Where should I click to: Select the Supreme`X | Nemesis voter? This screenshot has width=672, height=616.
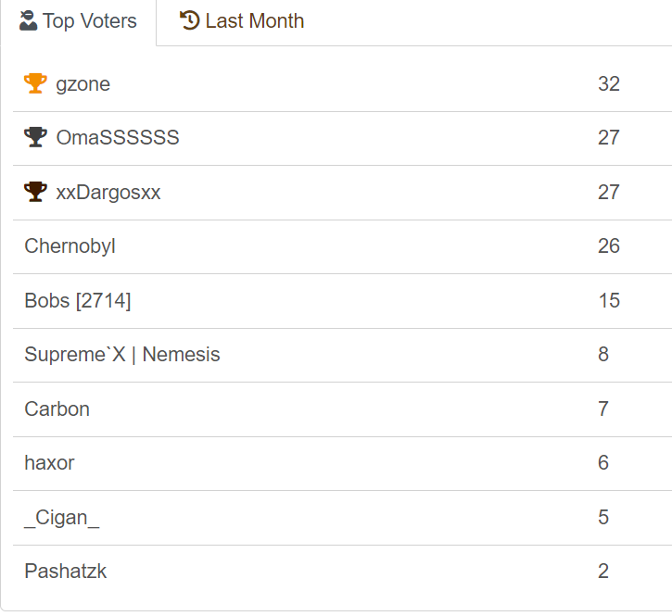pos(122,355)
